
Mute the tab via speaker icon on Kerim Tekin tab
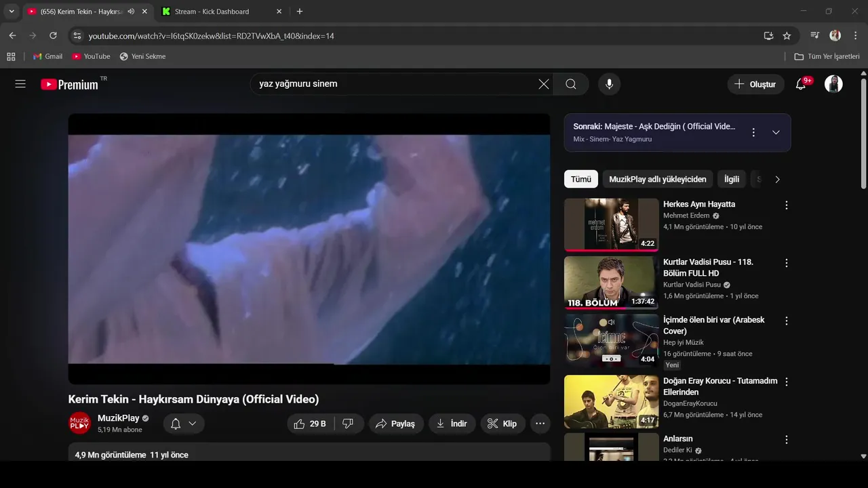[x=131, y=12]
